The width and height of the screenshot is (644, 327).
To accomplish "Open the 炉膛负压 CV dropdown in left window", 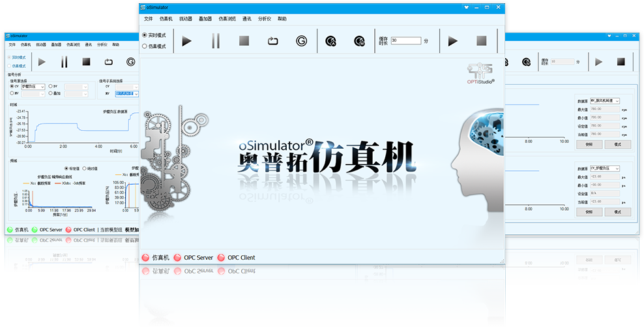I will 33,87.
